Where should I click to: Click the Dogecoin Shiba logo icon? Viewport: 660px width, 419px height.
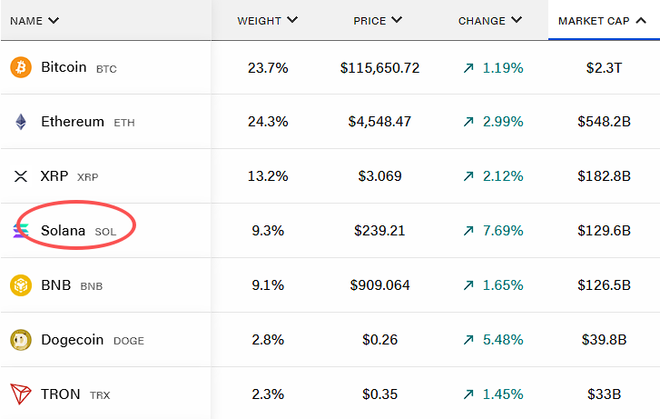click(20, 340)
